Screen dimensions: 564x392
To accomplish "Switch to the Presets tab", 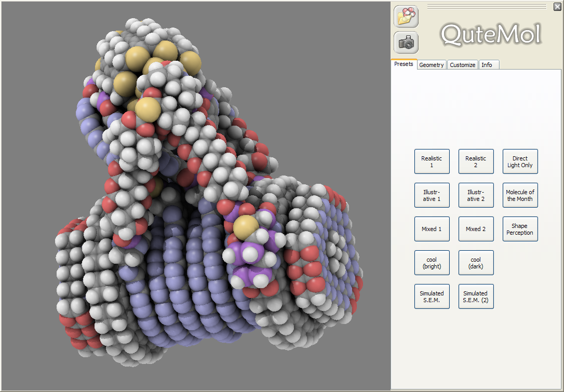I will pos(404,64).
